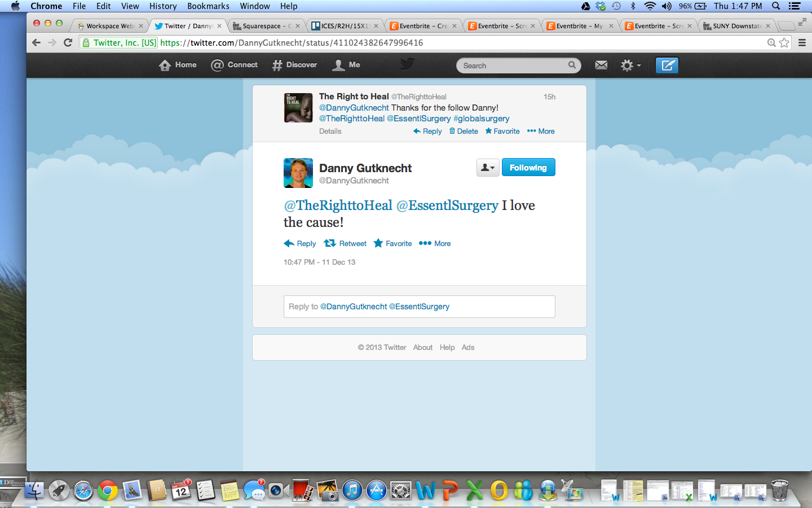Reply to Danny Gutknecht's tweet
This screenshot has height=508, width=812.
tap(300, 244)
